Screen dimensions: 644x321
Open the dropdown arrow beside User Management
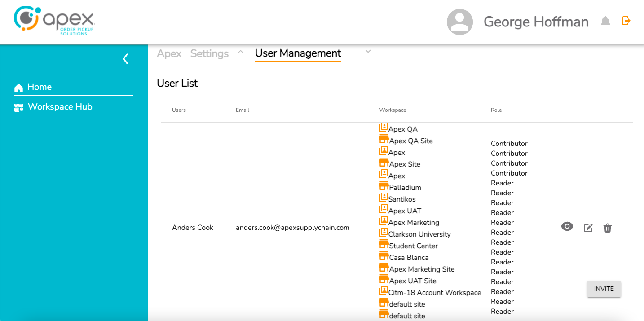[x=368, y=52]
